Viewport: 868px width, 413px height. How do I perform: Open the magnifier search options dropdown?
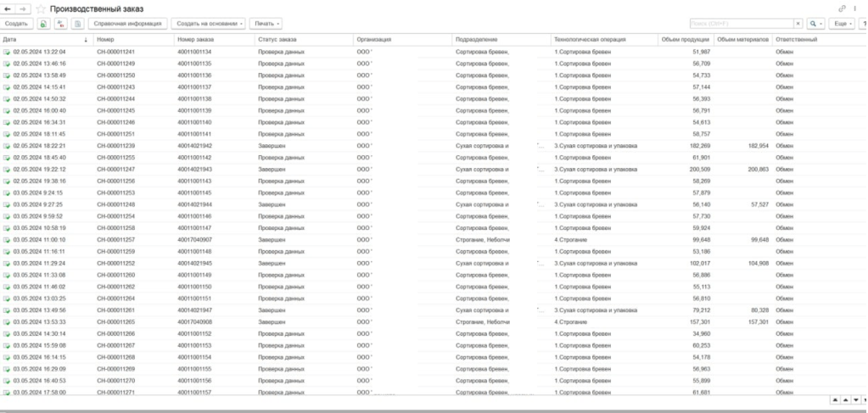pos(815,24)
